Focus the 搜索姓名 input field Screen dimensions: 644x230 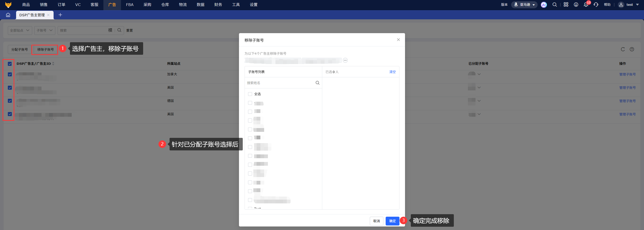tap(280, 83)
